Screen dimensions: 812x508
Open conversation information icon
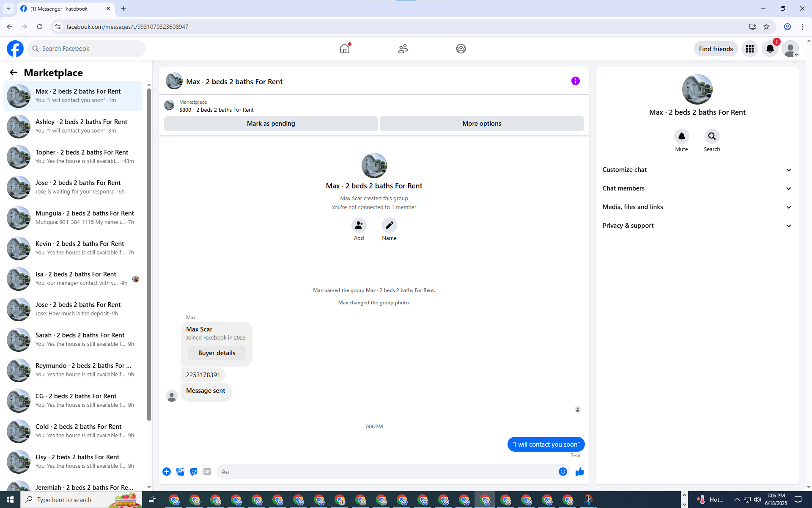(576, 81)
